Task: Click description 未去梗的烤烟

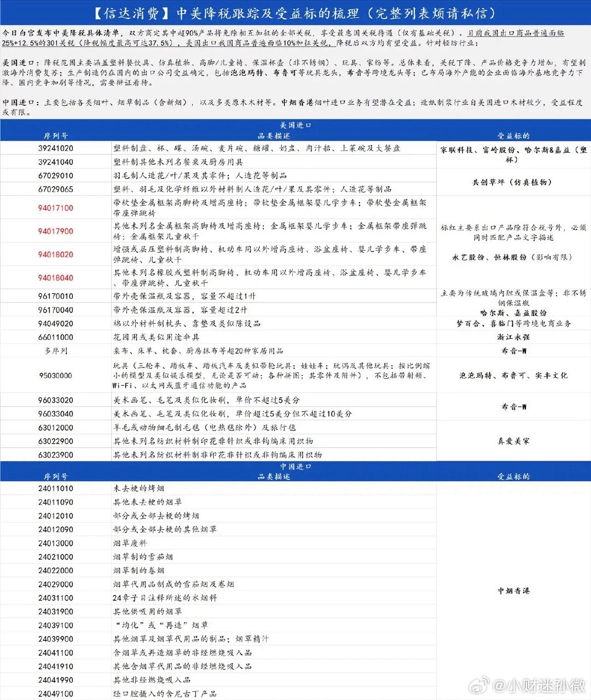Action: pos(139,489)
